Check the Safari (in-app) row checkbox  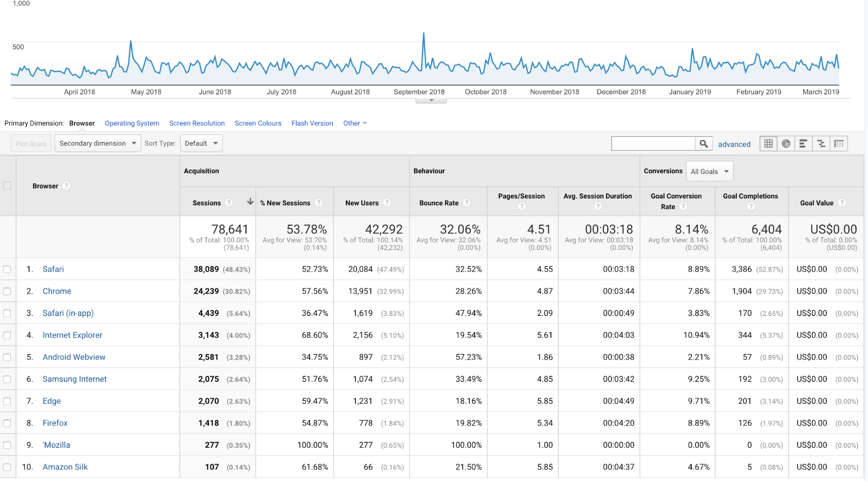(x=7, y=313)
